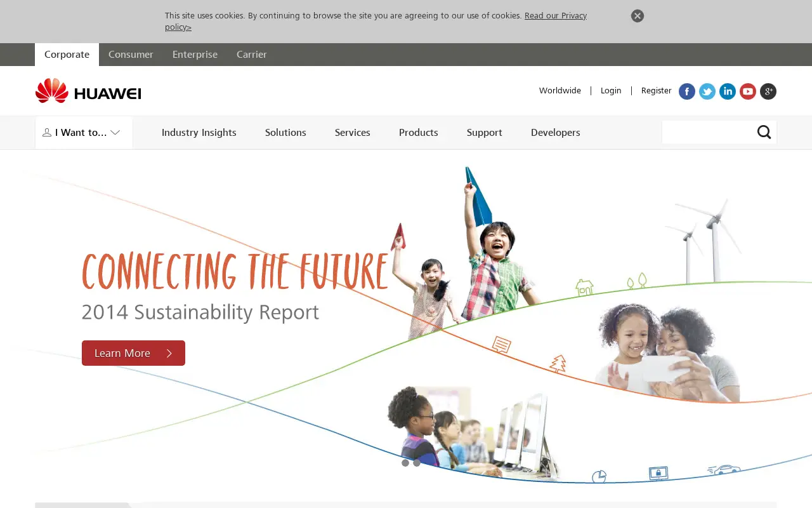Viewport: 812px width, 508px height.
Task: Switch to the Carrier tab
Action: [252, 55]
